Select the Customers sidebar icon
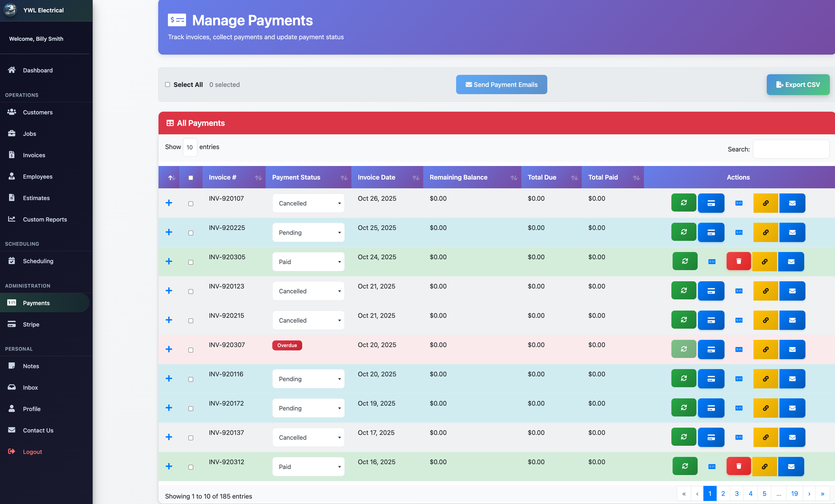Screen dimensions: 835x504 pyautogui.click(x=11, y=112)
